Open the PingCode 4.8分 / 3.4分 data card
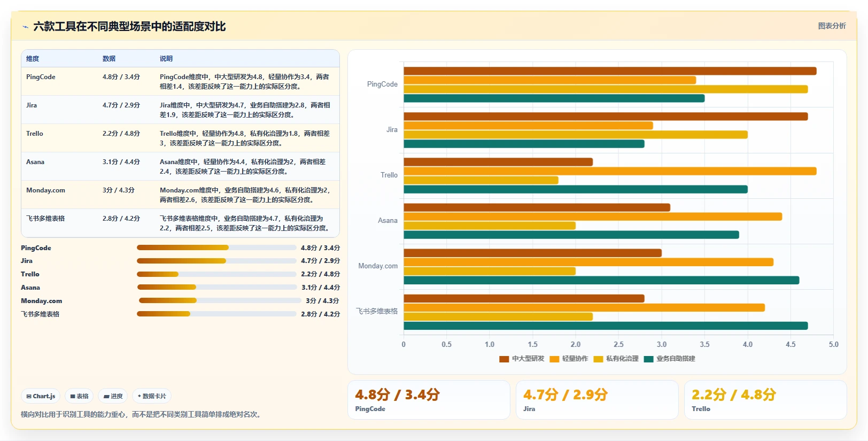Viewport: 868px width, 441px height. tap(429, 400)
